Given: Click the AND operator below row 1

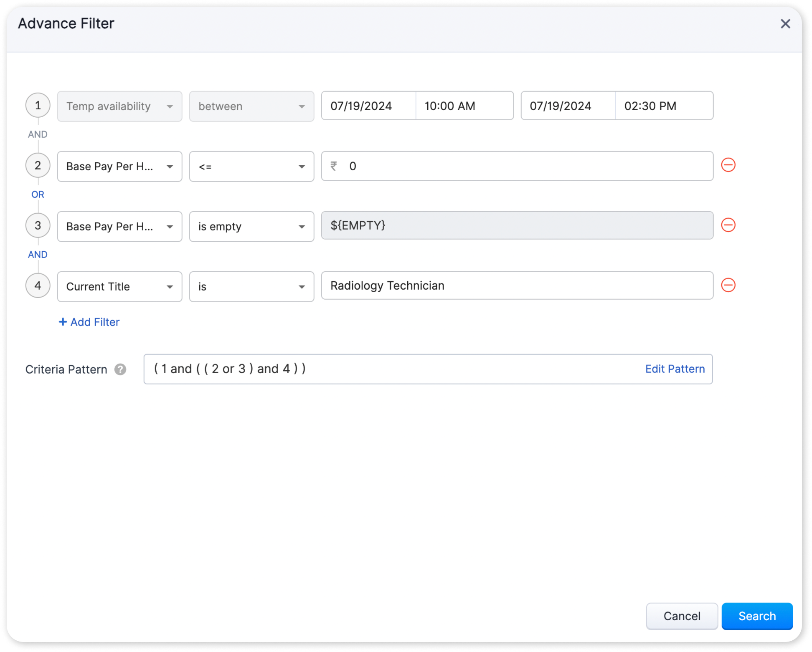Looking at the screenshot, I should click(38, 134).
